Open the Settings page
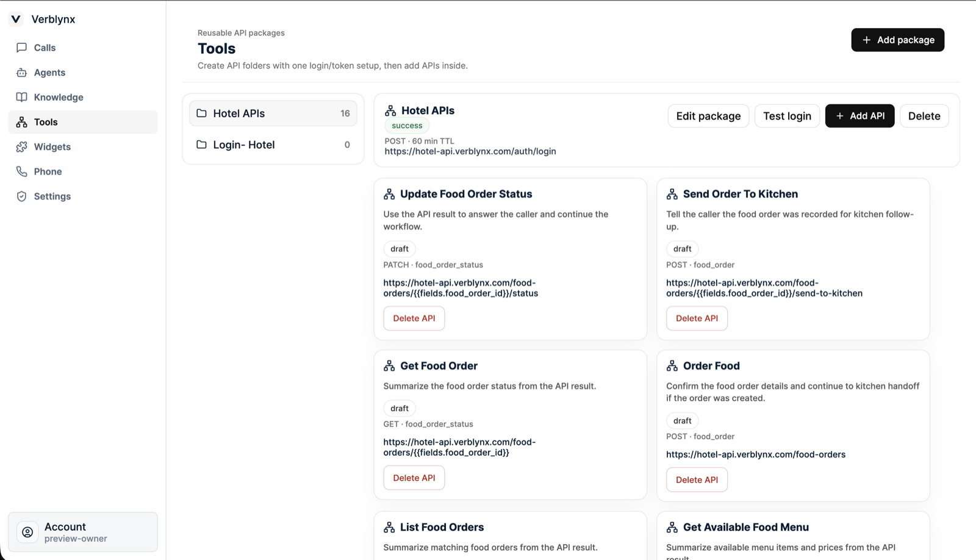The image size is (976, 560). point(83,196)
